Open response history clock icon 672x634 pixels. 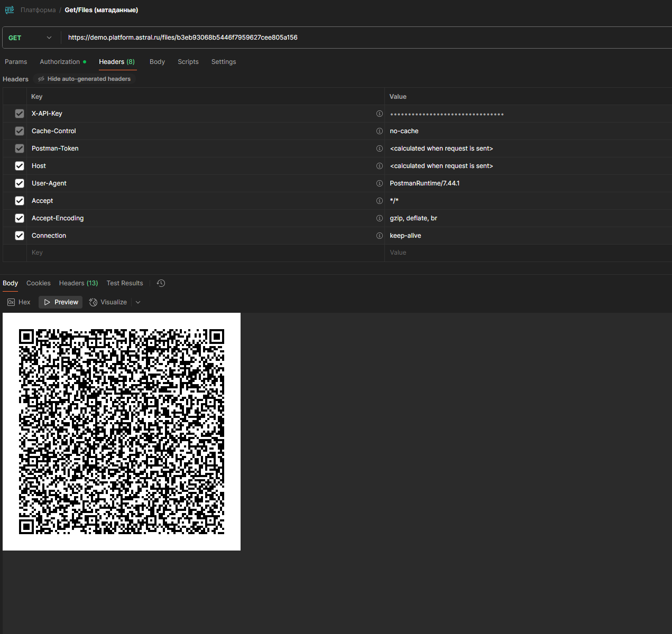(161, 283)
